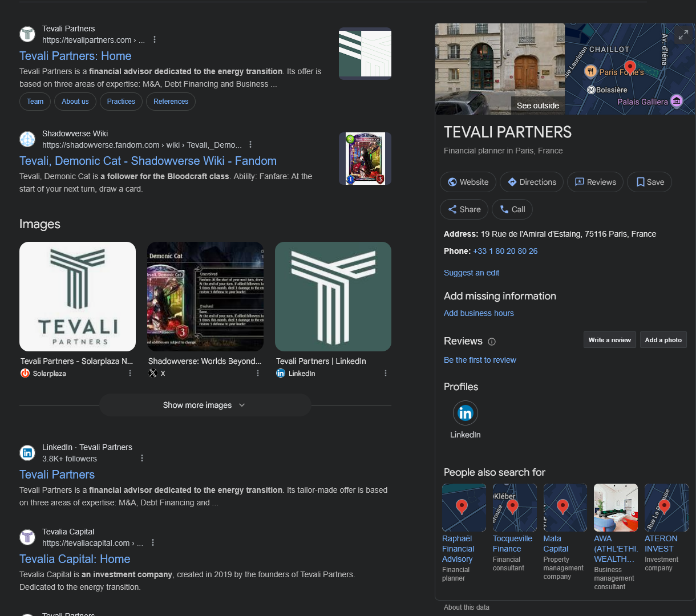
Task: Click Add business hours
Action: coord(479,313)
